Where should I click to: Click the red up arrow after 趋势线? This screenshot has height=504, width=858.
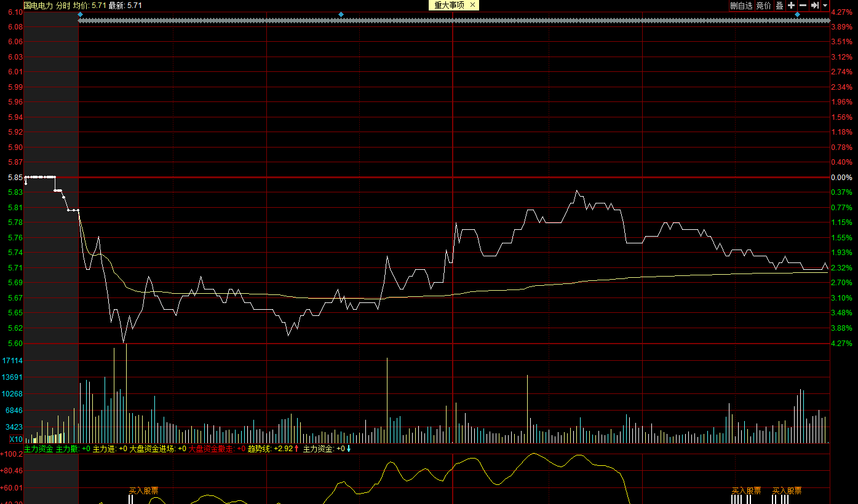(296, 449)
